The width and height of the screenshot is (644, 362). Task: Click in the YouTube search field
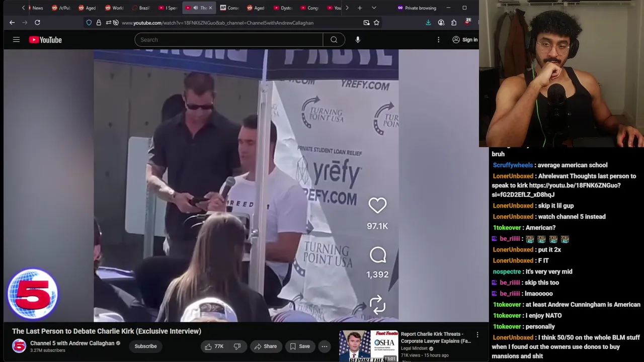point(228,40)
